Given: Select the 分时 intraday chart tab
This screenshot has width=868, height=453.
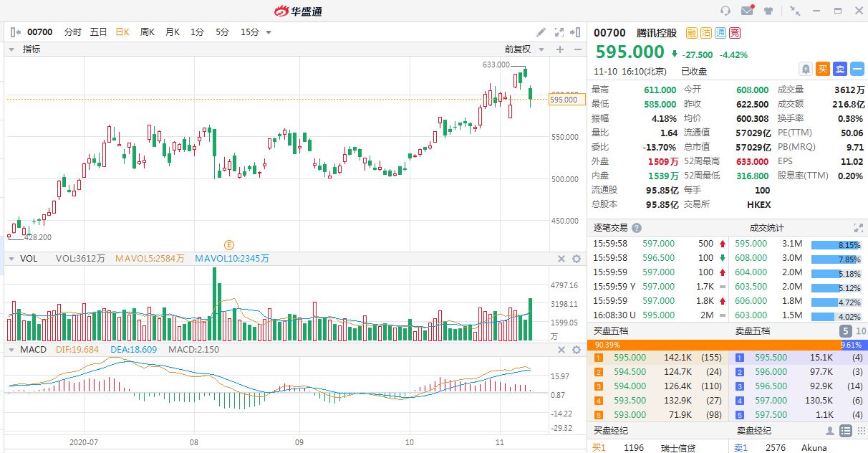Looking at the screenshot, I should (73, 32).
